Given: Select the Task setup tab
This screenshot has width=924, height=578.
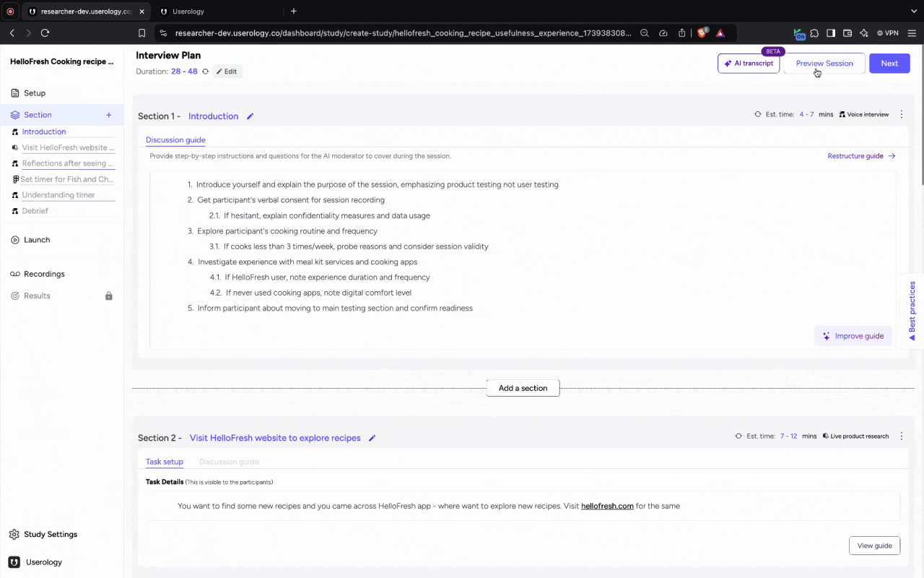Looking at the screenshot, I should (164, 462).
